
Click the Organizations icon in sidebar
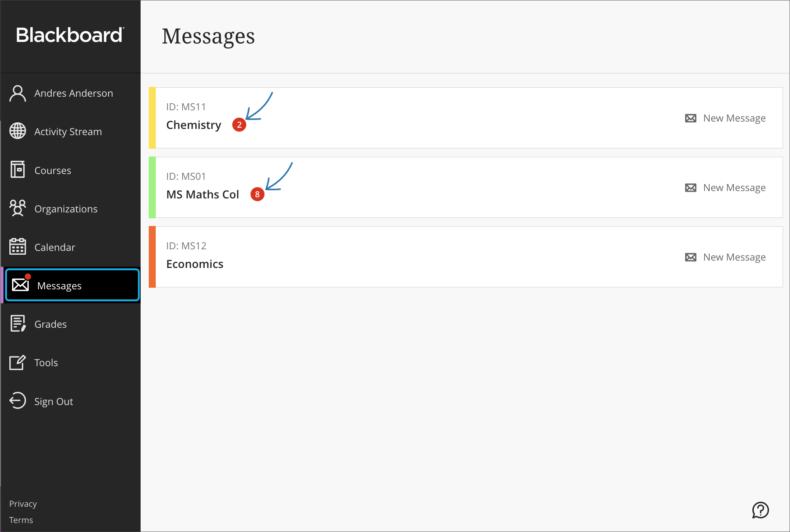tap(17, 209)
